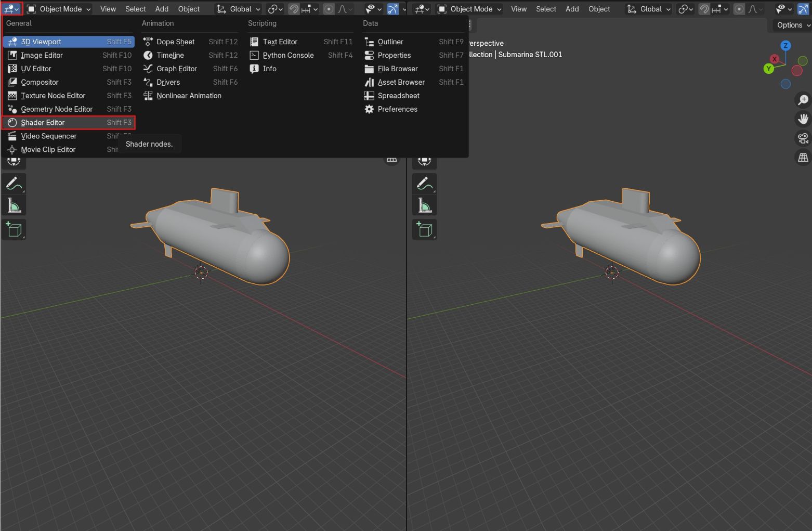Open the right viewport Object Mode dropdown

pos(469,9)
